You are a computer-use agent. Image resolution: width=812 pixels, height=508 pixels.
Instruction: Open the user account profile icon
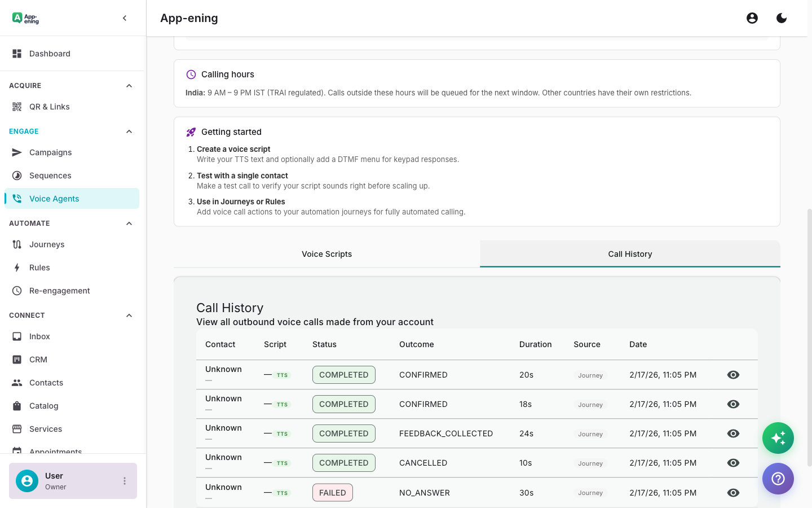pos(752,17)
